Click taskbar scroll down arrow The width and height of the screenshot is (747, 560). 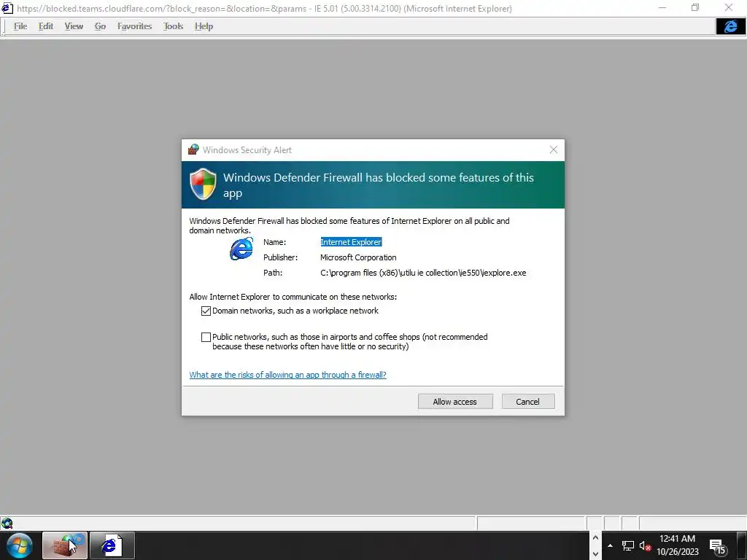click(x=595, y=554)
